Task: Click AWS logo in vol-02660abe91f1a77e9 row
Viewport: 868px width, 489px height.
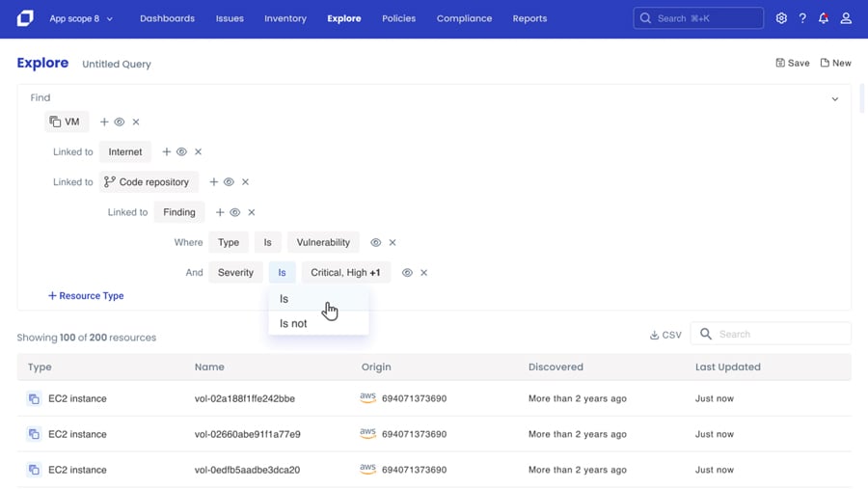Action: [367, 434]
